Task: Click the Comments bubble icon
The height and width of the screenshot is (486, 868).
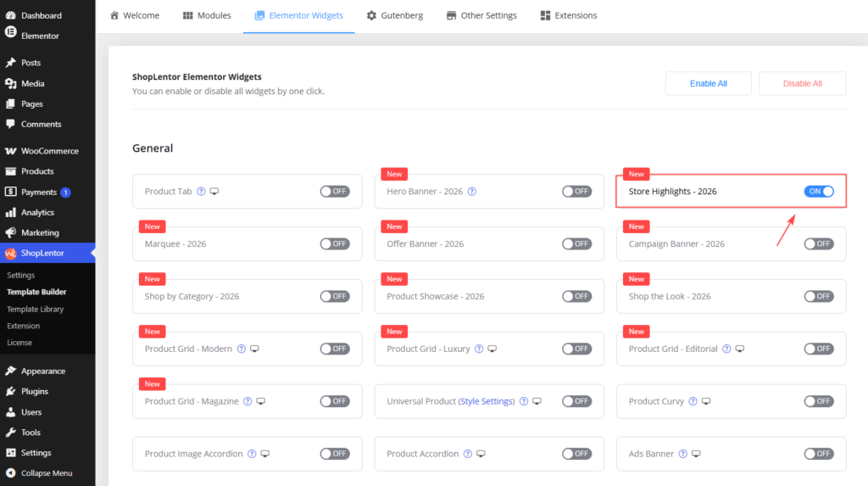Action: coord(10,124)
